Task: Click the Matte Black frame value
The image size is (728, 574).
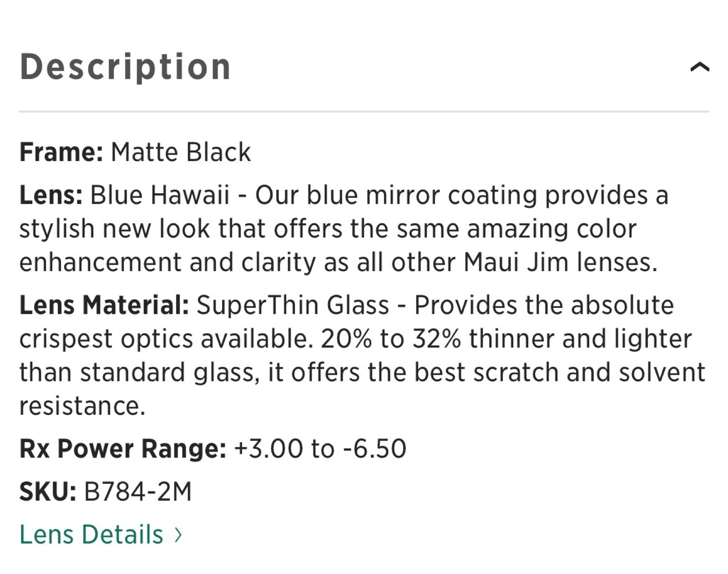Action: [181, 152]
